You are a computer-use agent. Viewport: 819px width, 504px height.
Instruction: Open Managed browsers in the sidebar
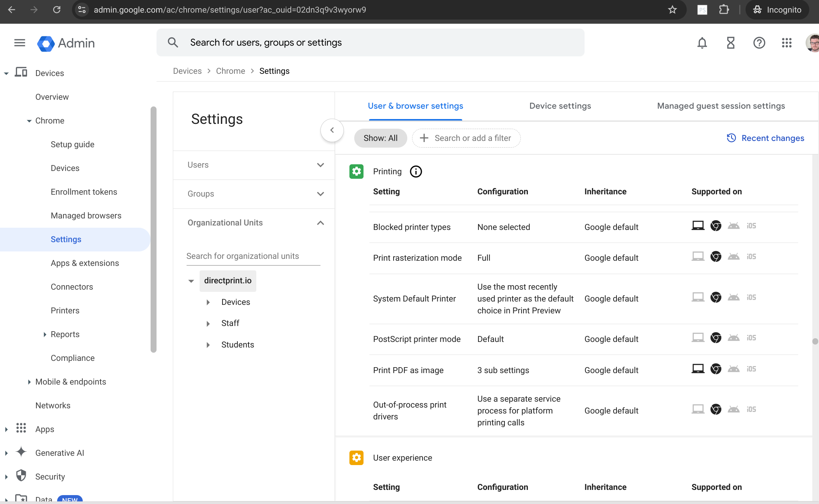click(x=86, y=216)
